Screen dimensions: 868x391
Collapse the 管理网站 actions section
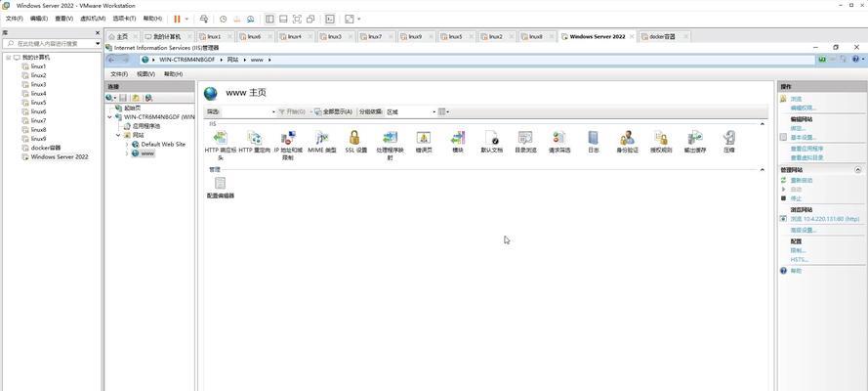pyautogui.click(x=858, y=170)
